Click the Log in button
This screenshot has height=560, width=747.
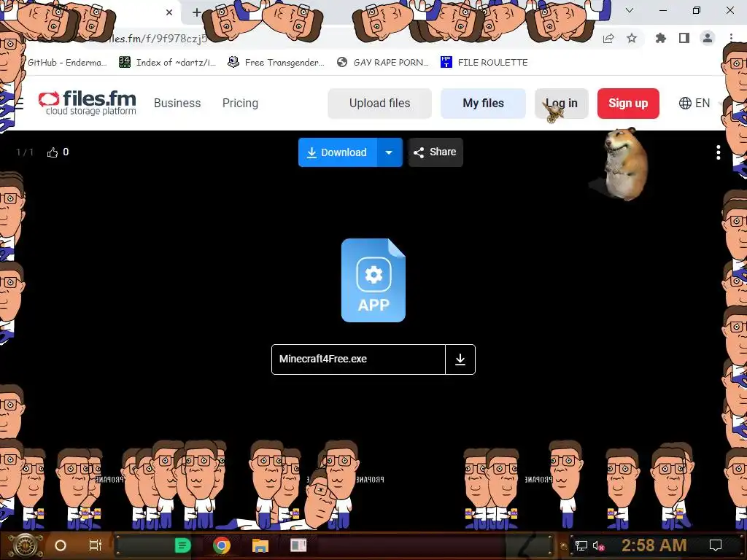click(x=561, y=104)
